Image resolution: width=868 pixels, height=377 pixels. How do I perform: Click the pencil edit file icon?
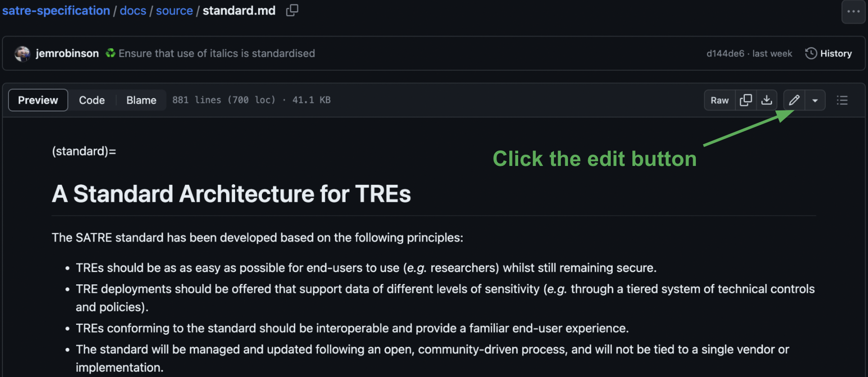(794, 100)
